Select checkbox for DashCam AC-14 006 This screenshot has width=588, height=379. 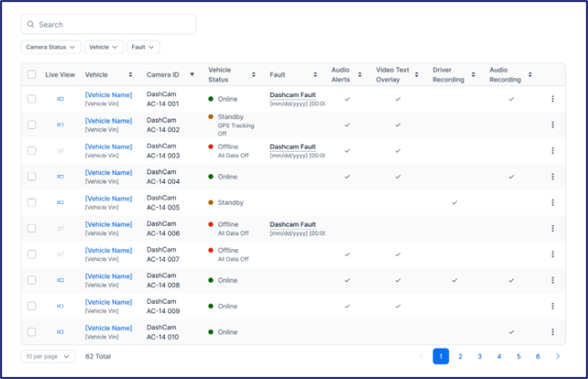point(32,228)
